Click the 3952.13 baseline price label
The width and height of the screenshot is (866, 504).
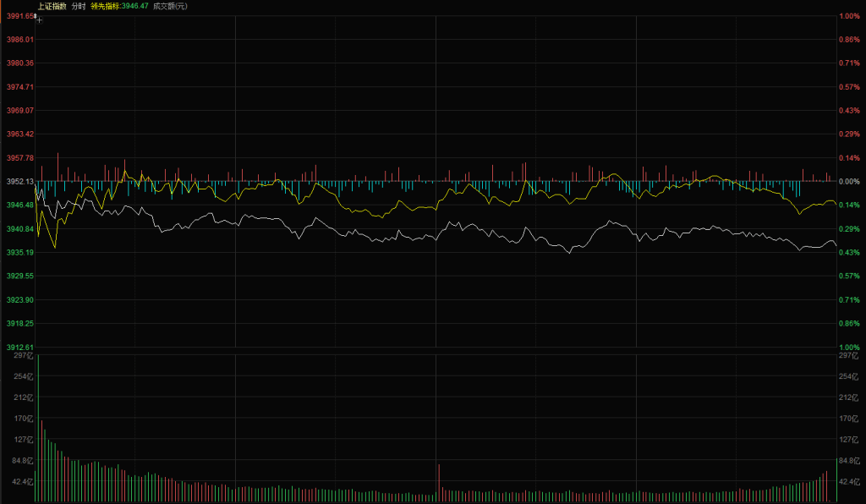(20, 181)
